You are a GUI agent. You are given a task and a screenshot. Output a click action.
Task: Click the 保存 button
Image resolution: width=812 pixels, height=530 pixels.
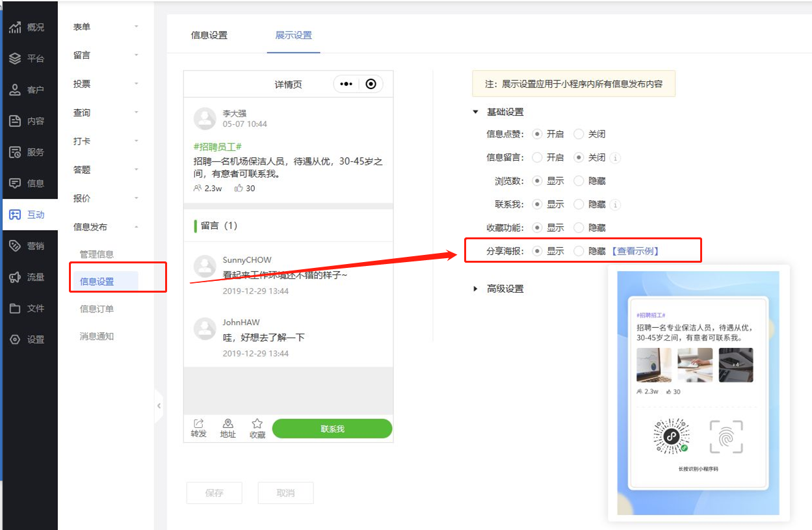coord(214,493)
